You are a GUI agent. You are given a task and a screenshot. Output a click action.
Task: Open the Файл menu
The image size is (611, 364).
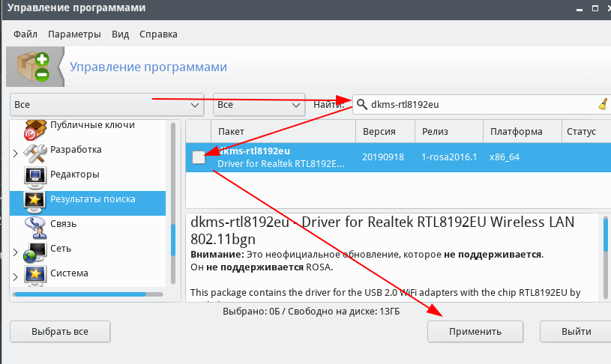(25, 34)
